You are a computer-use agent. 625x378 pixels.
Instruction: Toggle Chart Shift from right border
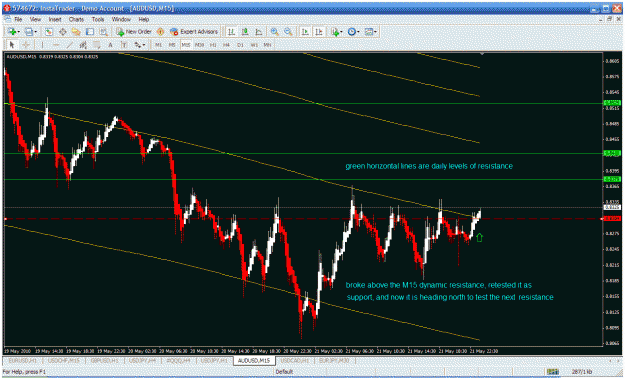click(318, 32)
